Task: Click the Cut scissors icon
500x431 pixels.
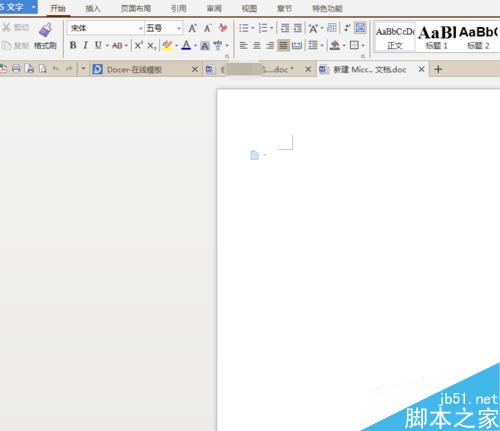Action: 6,27
